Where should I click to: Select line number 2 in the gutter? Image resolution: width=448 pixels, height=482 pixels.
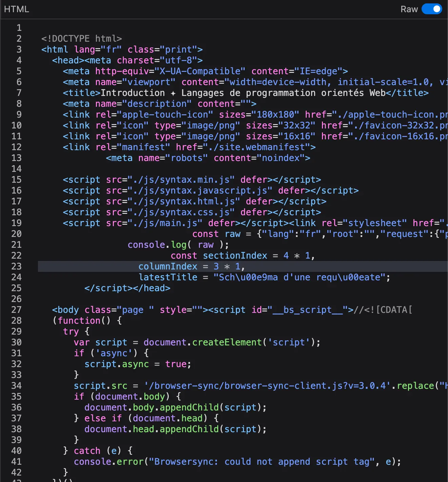(19, 39)
